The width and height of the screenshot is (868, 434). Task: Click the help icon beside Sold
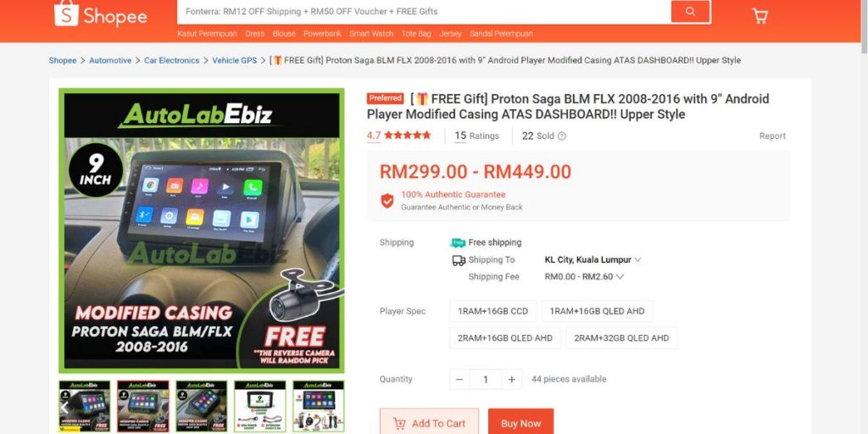(561, 136)
